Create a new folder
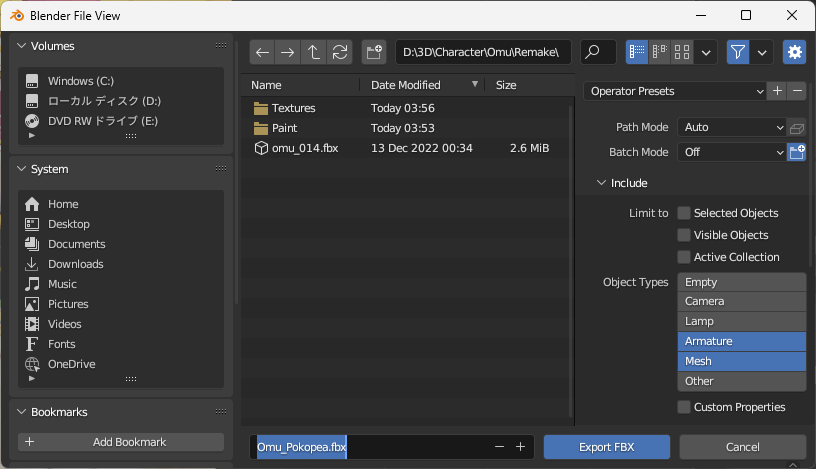 (x=374, y=52)
